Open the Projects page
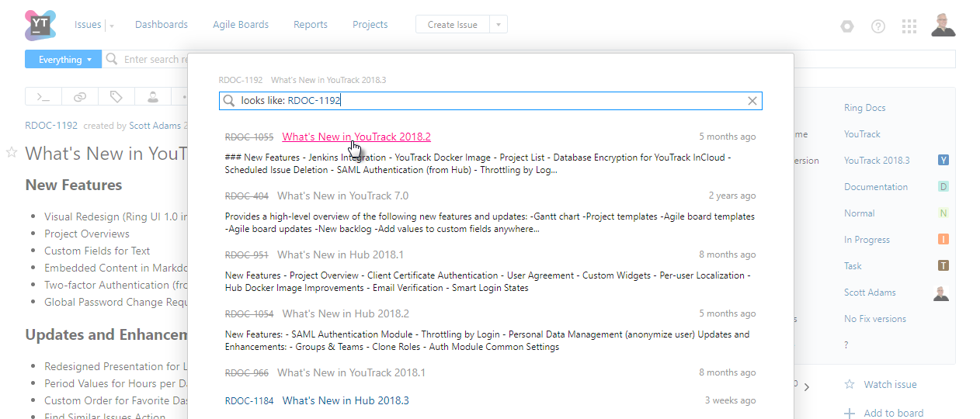The height and width of the screenshot is (419, 980). (370, 25)
